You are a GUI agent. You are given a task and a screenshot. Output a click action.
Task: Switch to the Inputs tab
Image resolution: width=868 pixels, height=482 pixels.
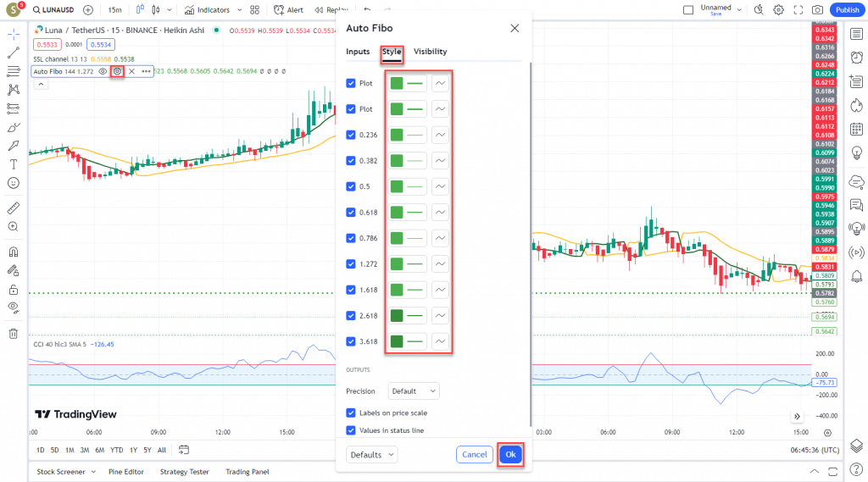tap(358, 52)
